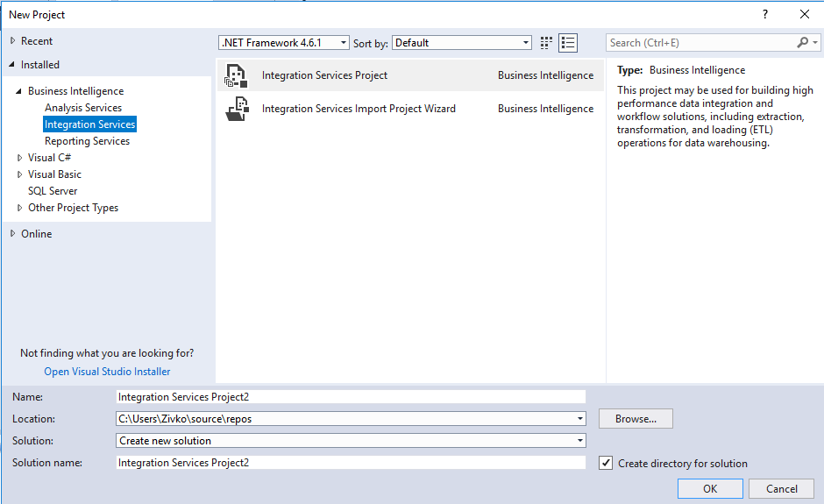Open Visual Studio Installer link
The image size is (824, 504).
(107, 372)
